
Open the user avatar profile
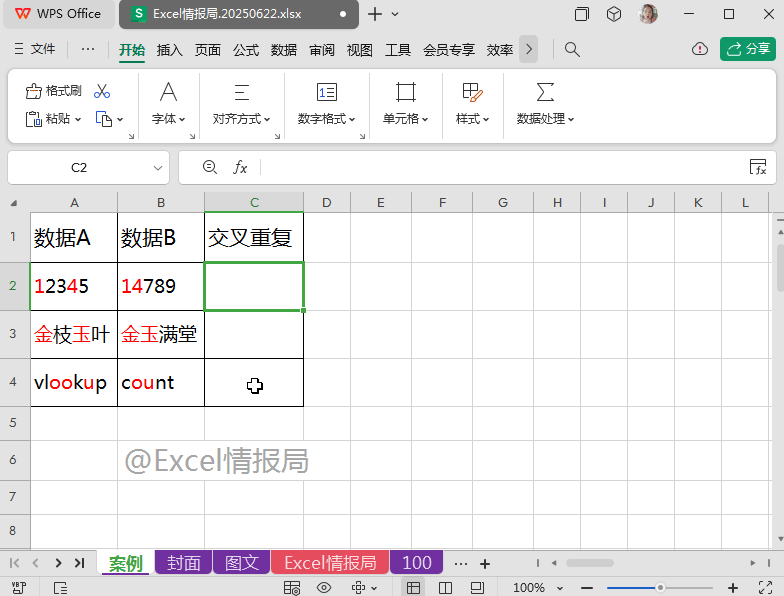coord(648,14)
